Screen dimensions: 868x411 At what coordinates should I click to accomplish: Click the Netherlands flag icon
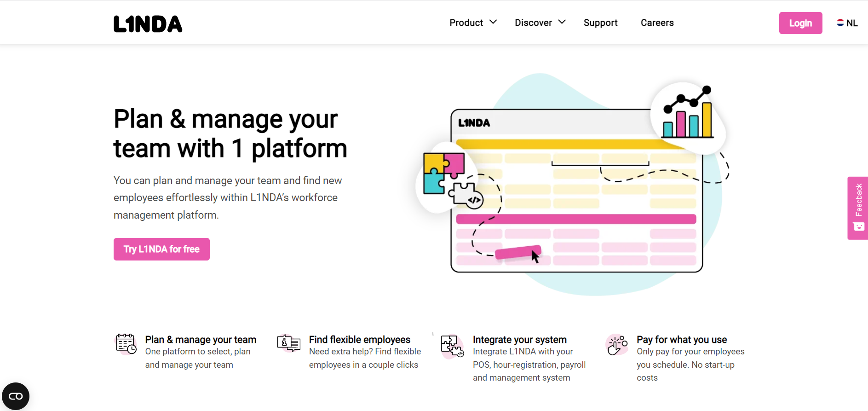point(840,23)
